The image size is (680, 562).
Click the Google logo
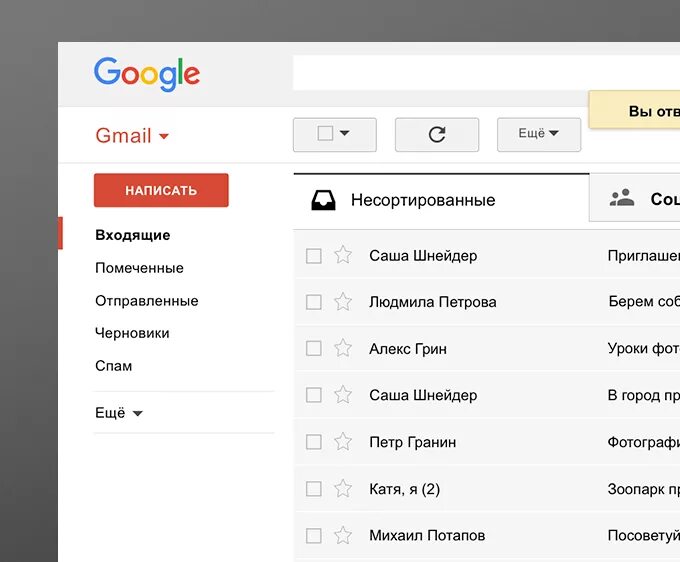[147, 74]
